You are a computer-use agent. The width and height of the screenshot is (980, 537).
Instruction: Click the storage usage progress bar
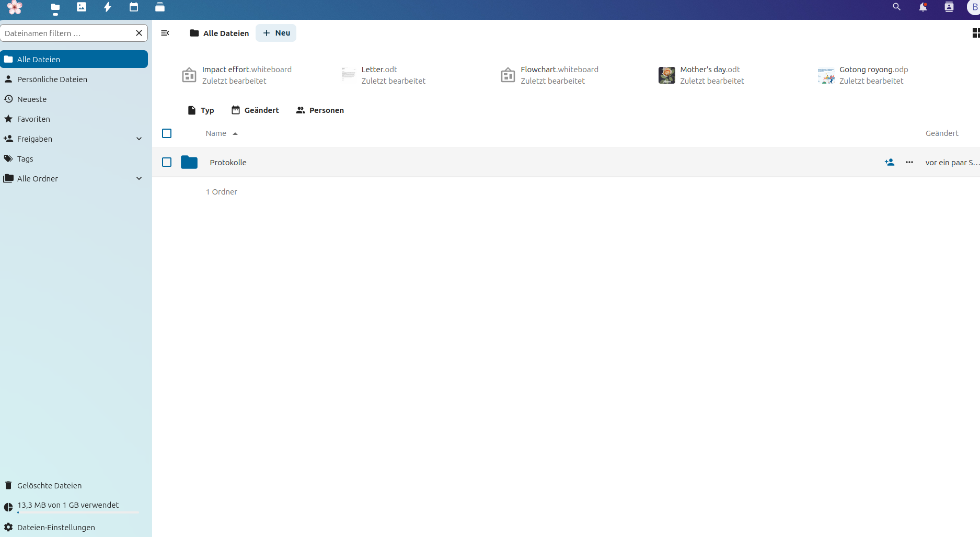(78, 512)
